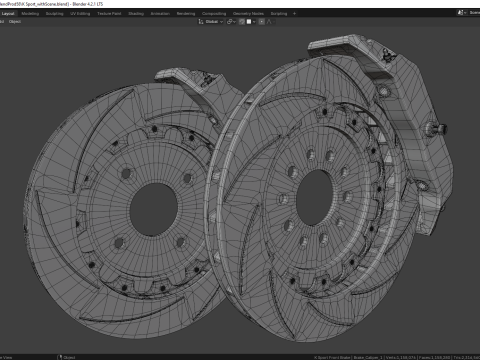Open the Global transform orientation dropdown
Screen dimensions: 480x360
[x=211, y=22]
